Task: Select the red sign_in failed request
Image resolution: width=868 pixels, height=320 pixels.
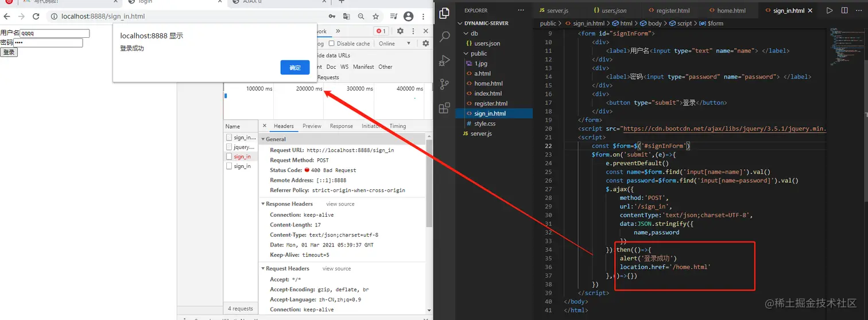Action: click(x=241, y=157)
